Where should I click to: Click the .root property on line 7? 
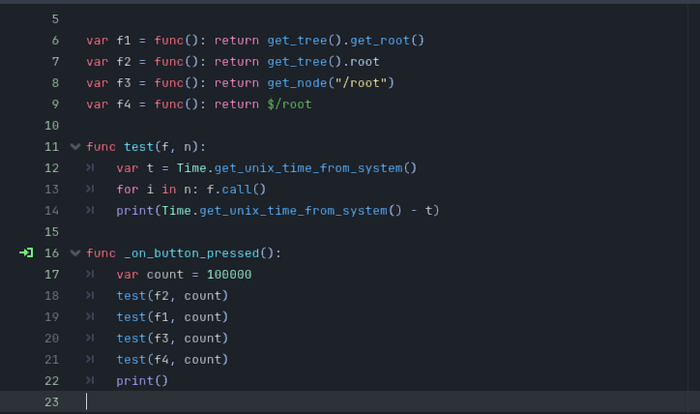361,62
